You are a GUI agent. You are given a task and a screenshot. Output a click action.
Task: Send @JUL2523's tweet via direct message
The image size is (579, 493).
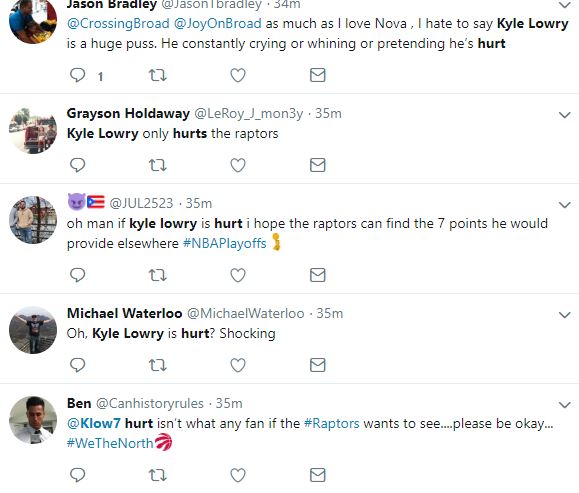pyautogui.click(x=318, y=275)
